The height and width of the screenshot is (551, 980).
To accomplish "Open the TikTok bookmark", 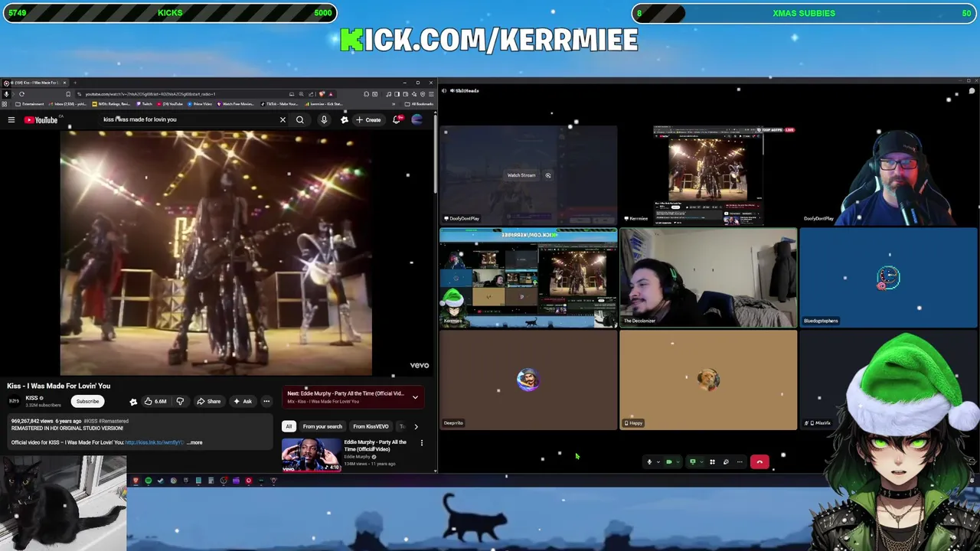I will click(x=278, y=104).
